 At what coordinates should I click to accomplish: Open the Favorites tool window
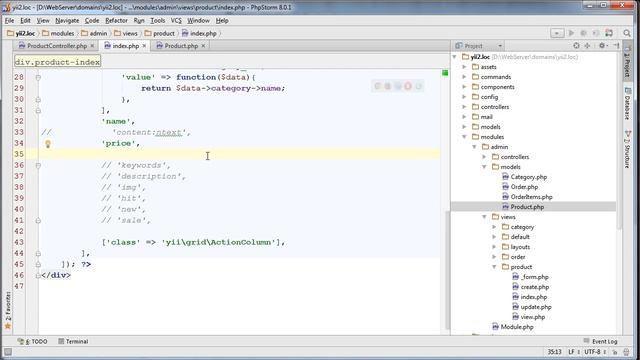pyautogui.click(x=7, y=310)
